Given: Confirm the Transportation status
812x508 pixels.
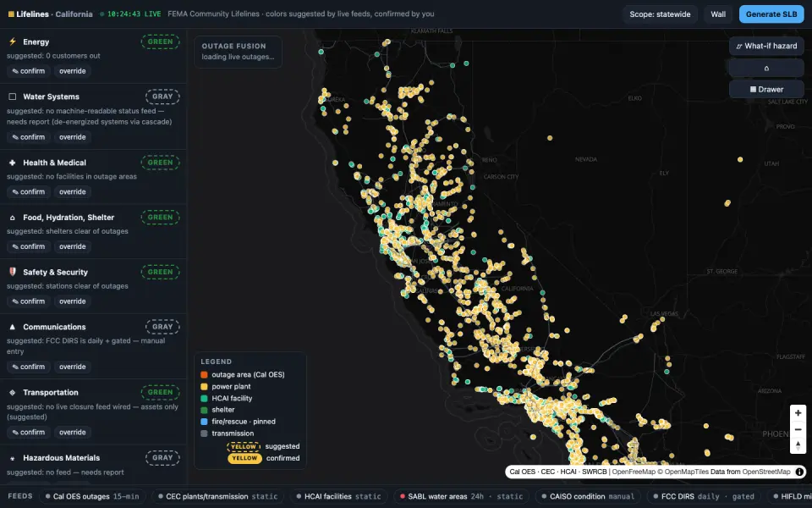Looking at the screenshot, I should pyautogui.click(x=29, y=433).
